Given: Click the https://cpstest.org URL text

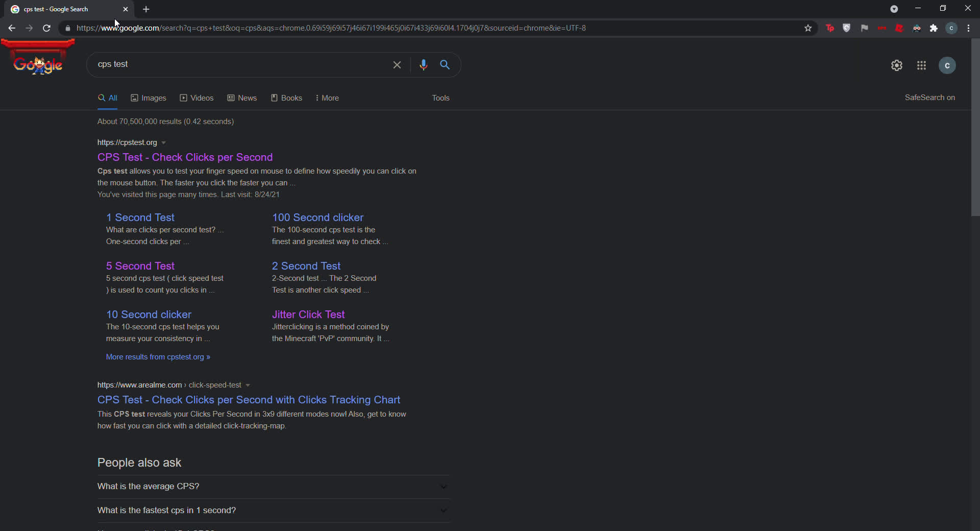Looking at the screenshot, I should (127, 142).
